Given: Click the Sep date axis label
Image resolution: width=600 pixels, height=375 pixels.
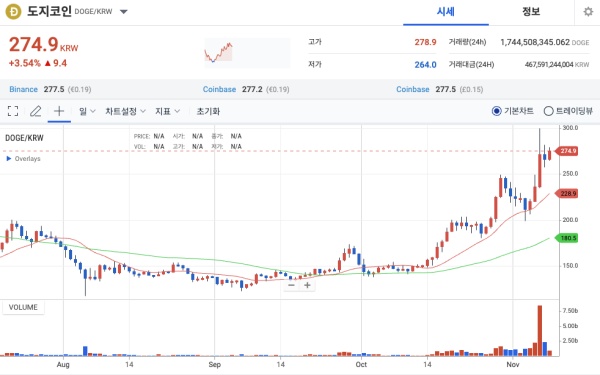Looking at the screenshot, I should [214, 365].
